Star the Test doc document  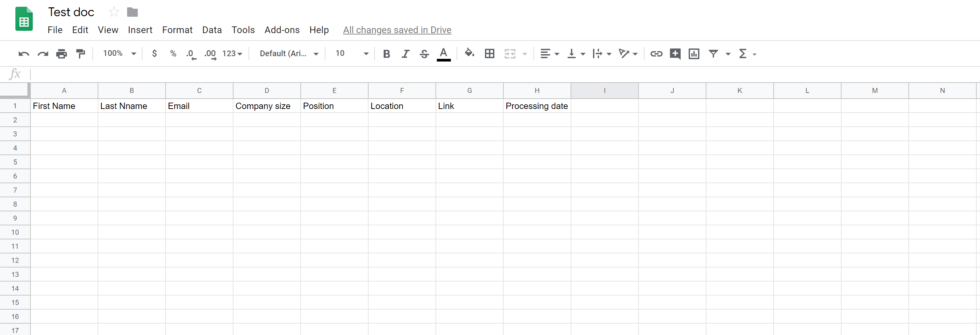coord(114,12)
